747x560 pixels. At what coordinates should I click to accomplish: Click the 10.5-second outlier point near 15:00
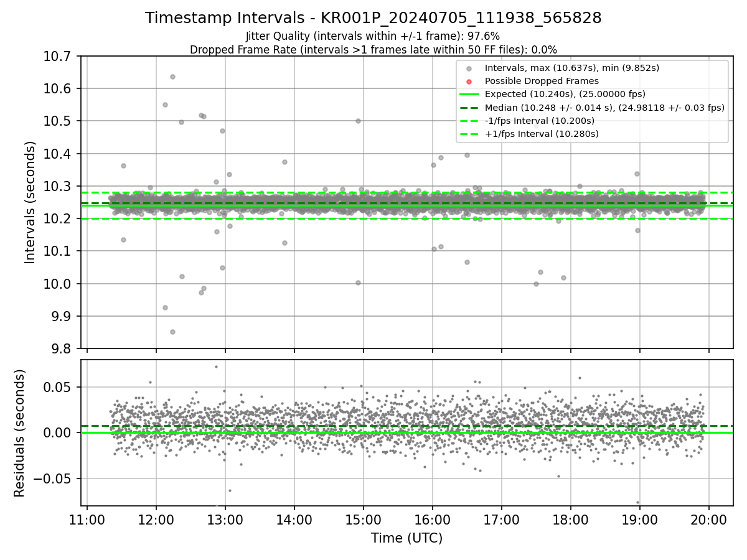pyautogui.click(x=358, y=121)
